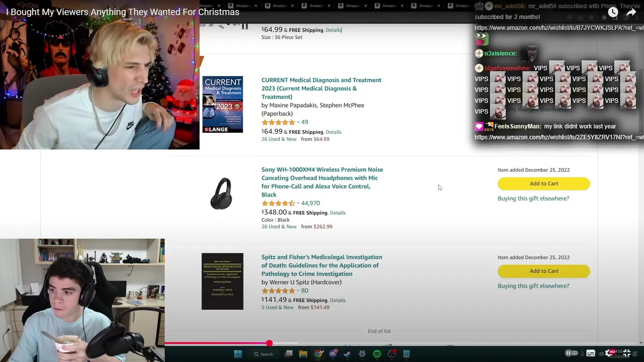
Task: Click Spitz and Fisher's book cover thumbnail
Action: (x=222, y=282)
